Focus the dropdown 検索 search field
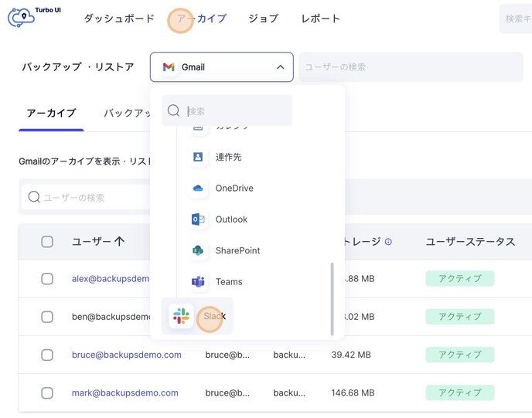 227,110
